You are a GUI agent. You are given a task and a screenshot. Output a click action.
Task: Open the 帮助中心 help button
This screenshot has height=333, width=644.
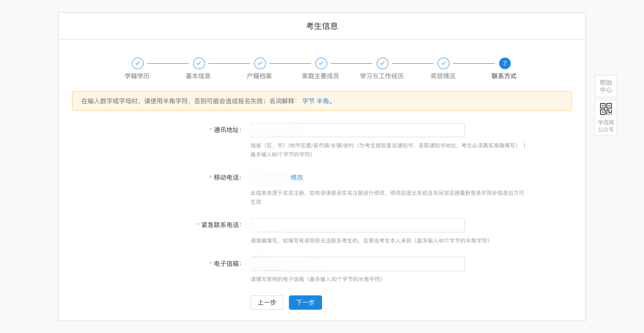coord(605,87)
